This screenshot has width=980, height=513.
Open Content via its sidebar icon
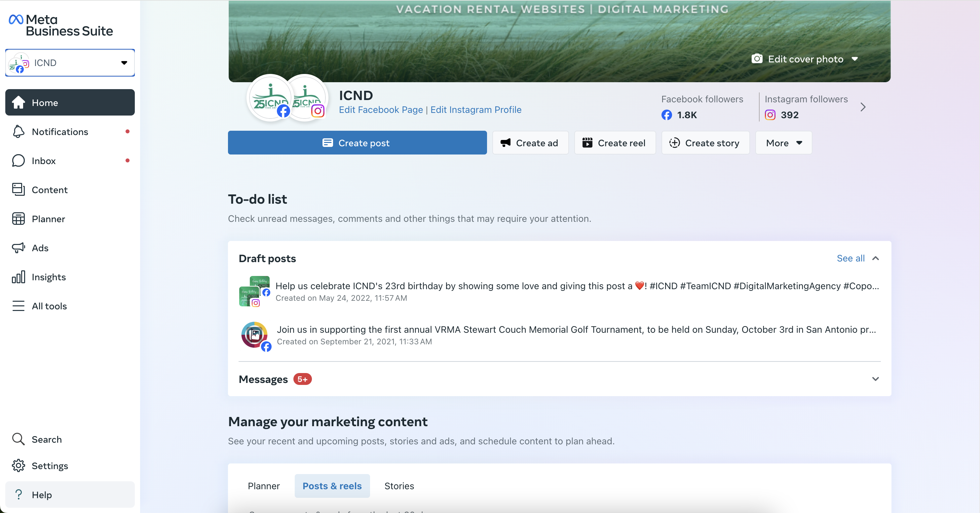18,189
